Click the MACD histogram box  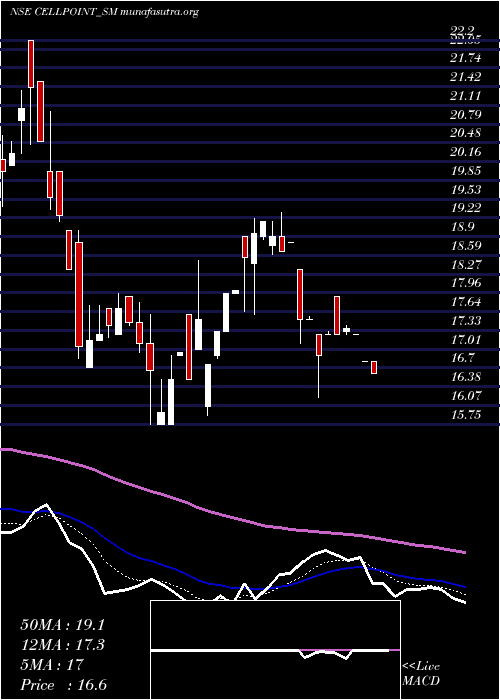275,650
